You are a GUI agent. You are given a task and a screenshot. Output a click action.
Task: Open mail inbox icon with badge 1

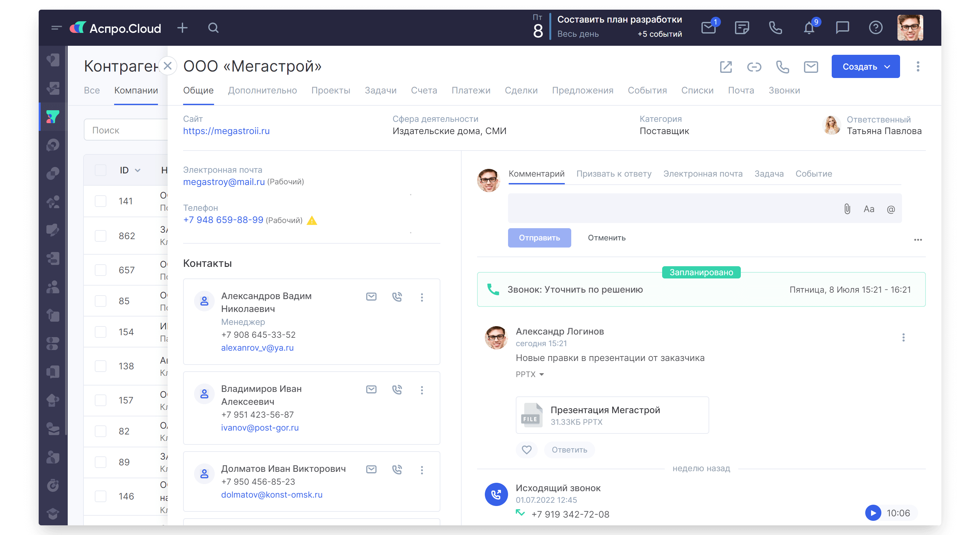[708, 28]
